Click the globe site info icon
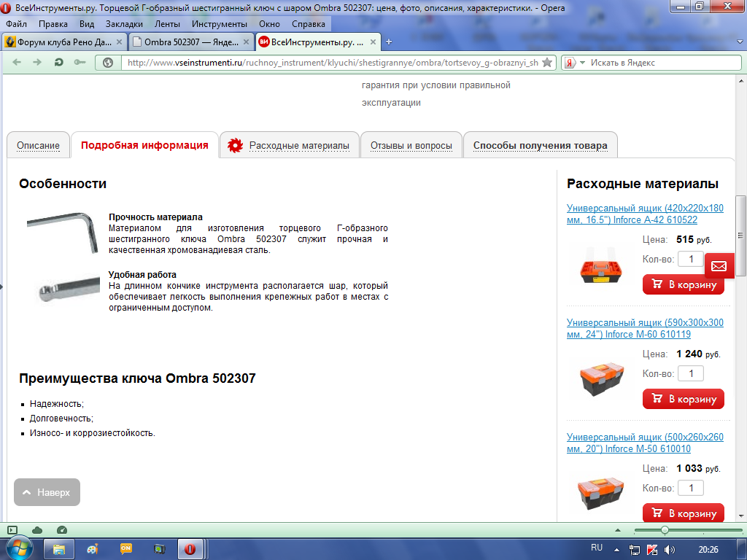 [x=108, y=63]
